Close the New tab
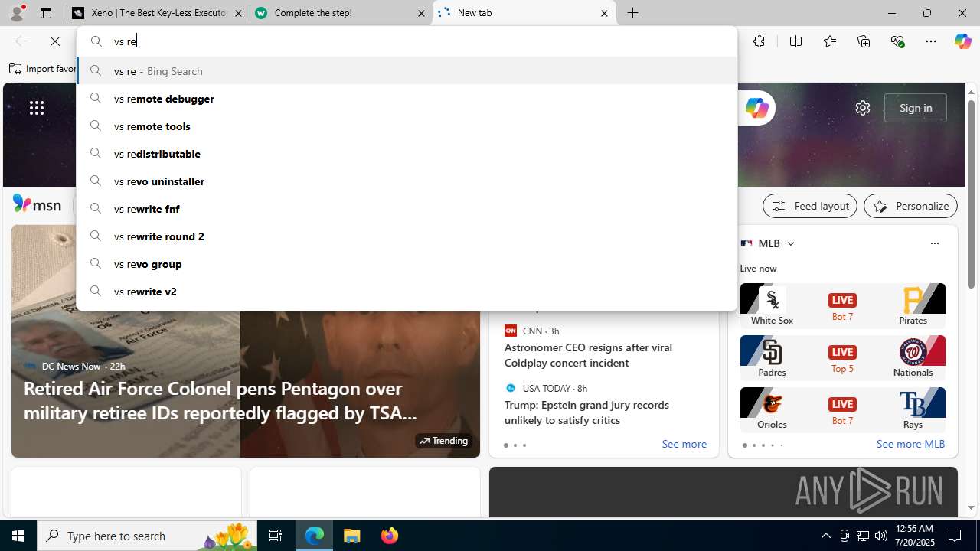This screenshot has height=551, width=980. pyautogui.click(x=604, y=13)
